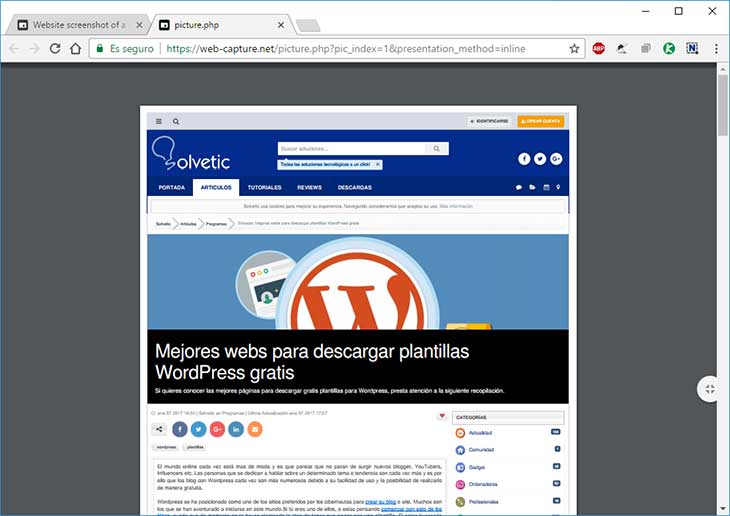Click the folder icon in nav bar
The image size is (730, 516).
[532, 187]
